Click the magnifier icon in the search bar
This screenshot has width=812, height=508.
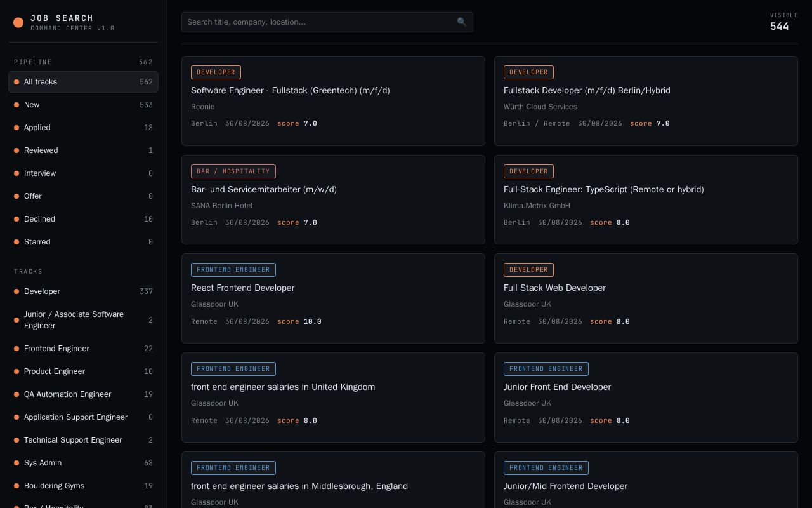pos(462,22)
